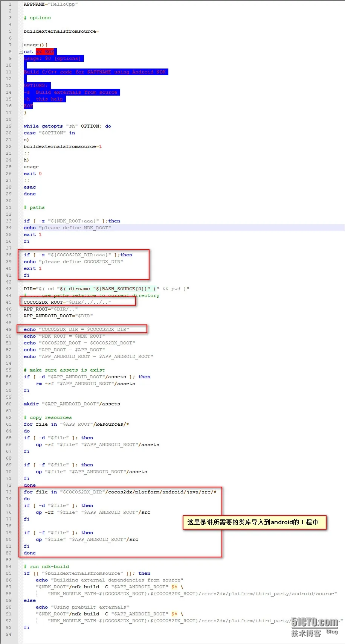This screenshot has height=644, width=345.
Task: Click the 'else' keyword on line 89
Action: tap(30, 601)
